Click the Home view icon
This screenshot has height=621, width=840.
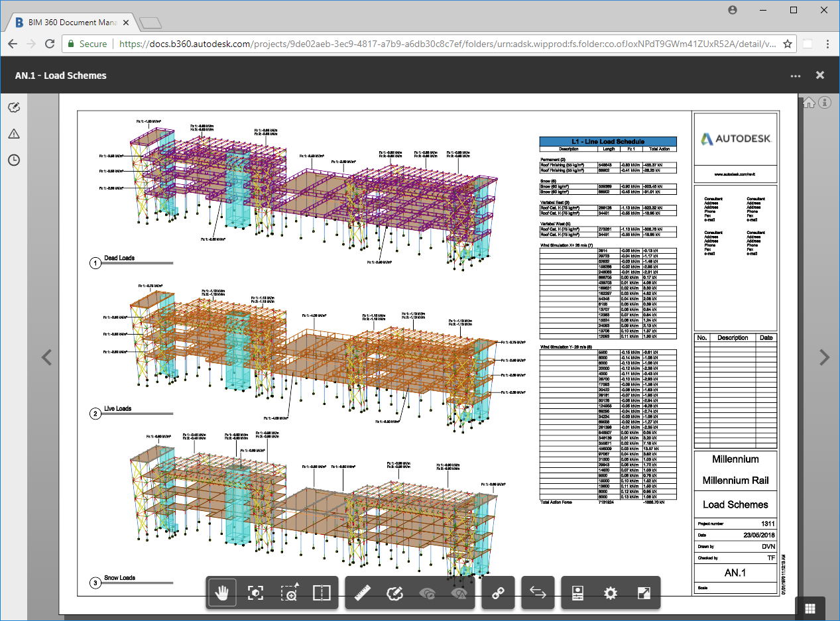809,103
